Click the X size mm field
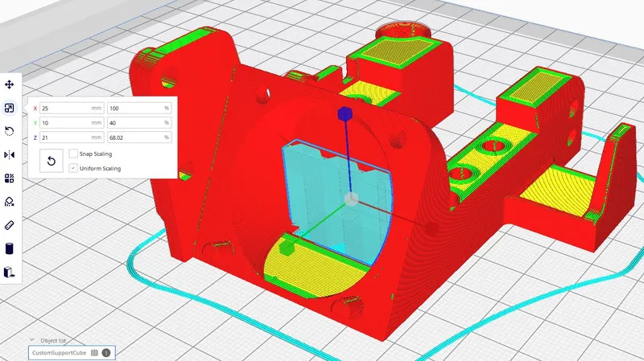 click(x=66, y=108)
